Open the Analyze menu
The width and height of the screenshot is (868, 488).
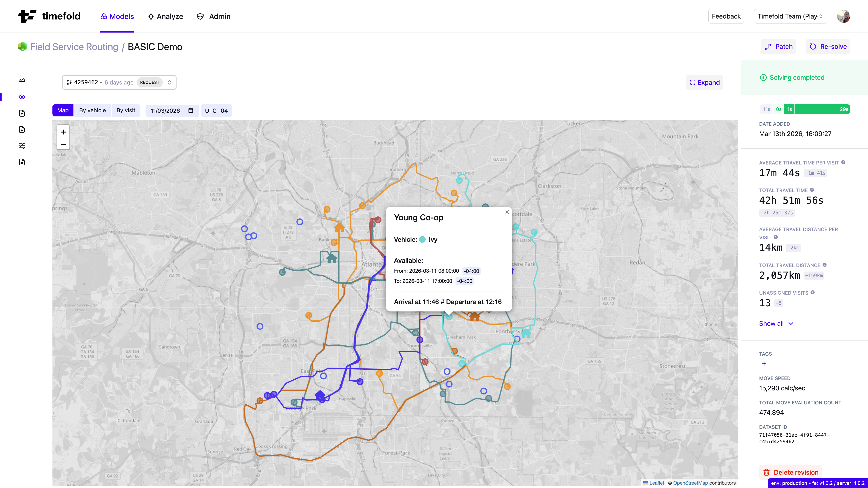tap(165, 16)
